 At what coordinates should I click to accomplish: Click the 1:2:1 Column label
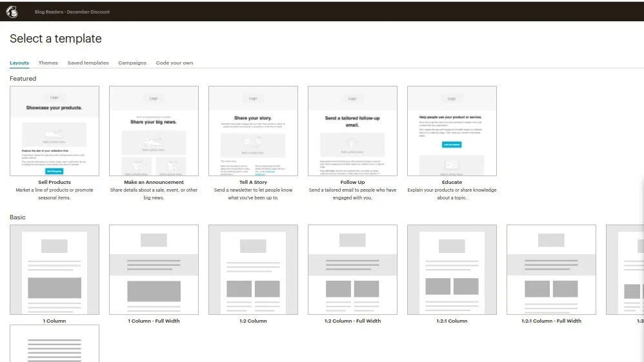click(x=452, y=321)
